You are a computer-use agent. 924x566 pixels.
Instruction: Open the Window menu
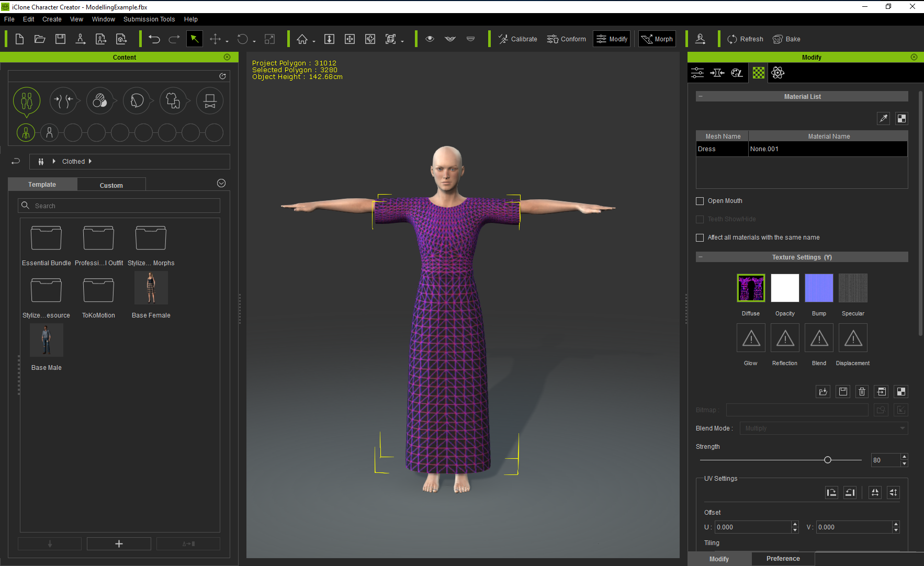(104, 19)
